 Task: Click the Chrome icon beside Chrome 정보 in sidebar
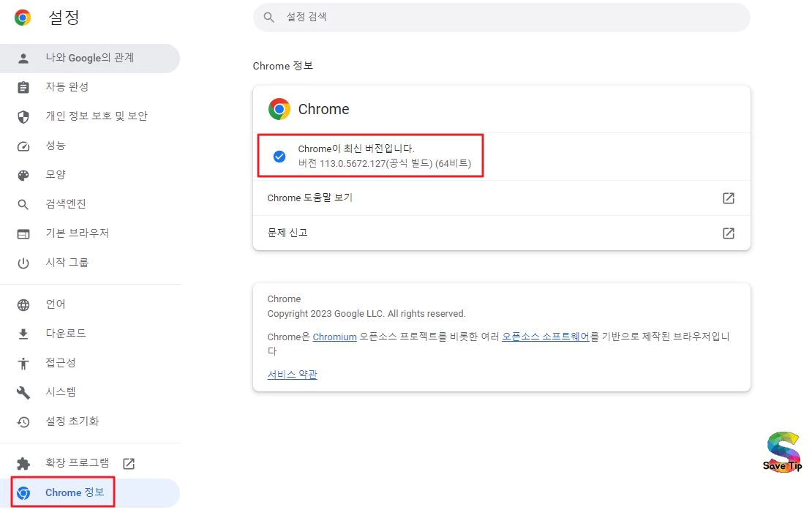tap(23, 493)
